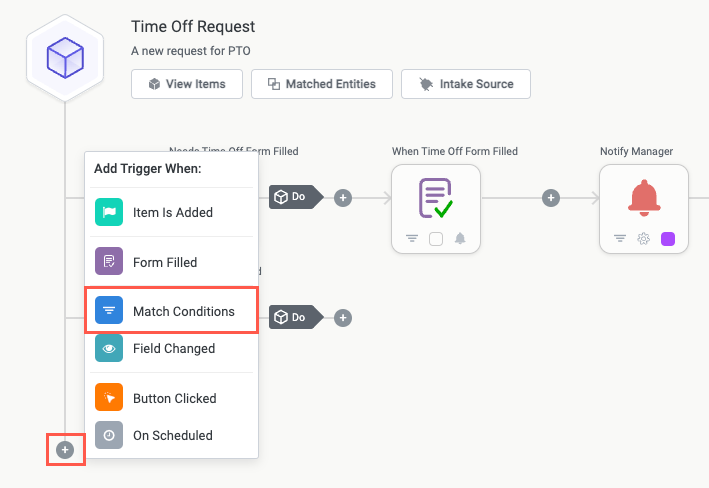Pick Field Changed trigger option
The width and height of the screenshot is (709, 488).
(171, 348)
